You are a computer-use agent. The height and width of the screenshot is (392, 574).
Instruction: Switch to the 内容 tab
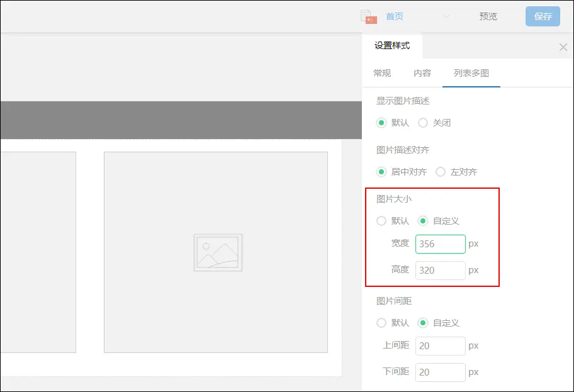422,73
